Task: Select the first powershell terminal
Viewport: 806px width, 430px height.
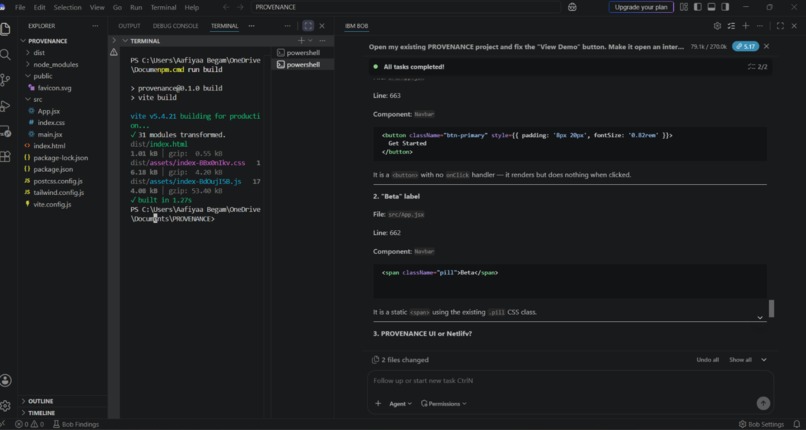Action: click(x=303, y=52)
